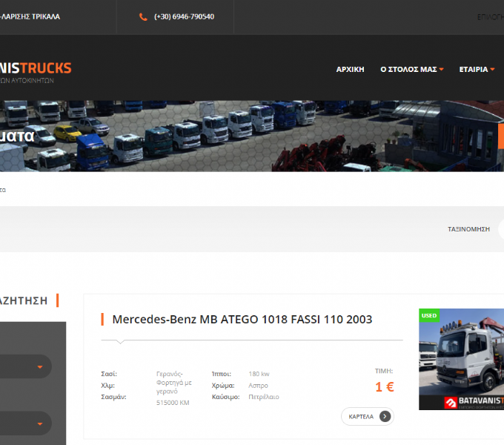Click the ΛΑΡΙΣΗΣ ΤΡΙΚΑΛΑ address text
Screen dimensions: 504x445
click(30, 17)
